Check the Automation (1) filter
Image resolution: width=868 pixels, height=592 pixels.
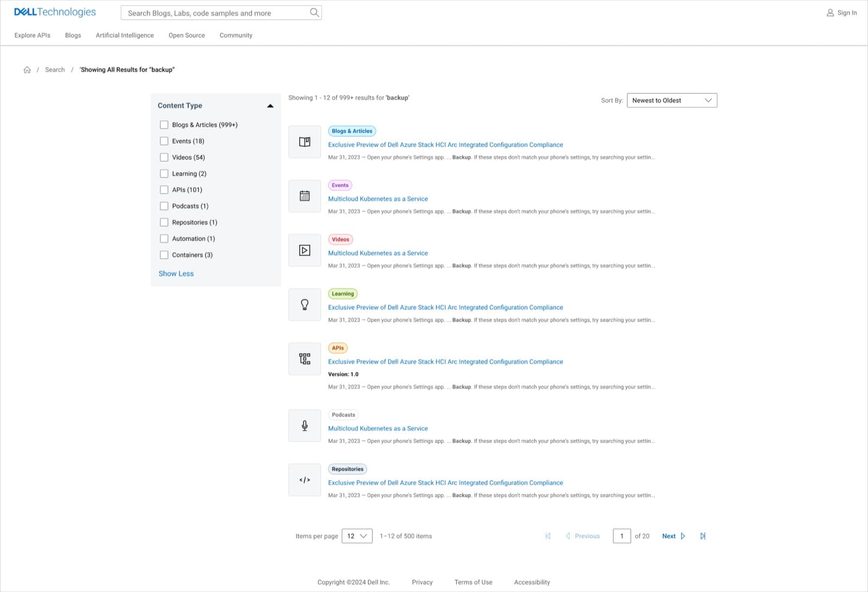click(164, 239)
